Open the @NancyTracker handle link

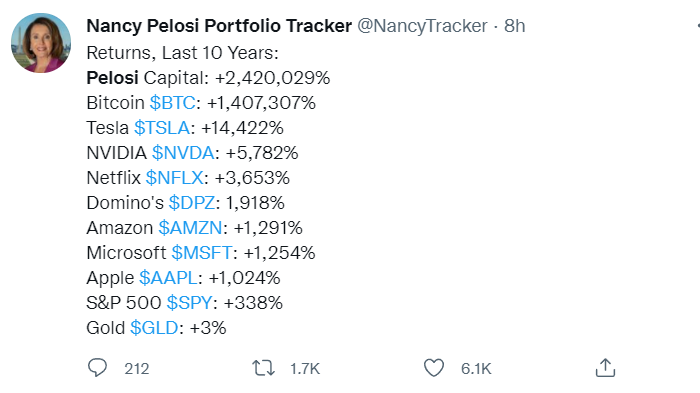click(x=422, y=26)
